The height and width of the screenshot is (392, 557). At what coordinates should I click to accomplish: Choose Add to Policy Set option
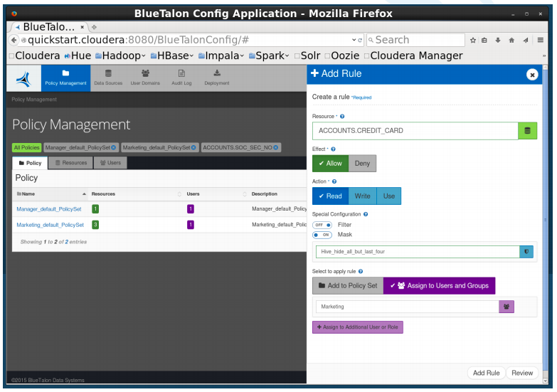click(x=348, y=286)
